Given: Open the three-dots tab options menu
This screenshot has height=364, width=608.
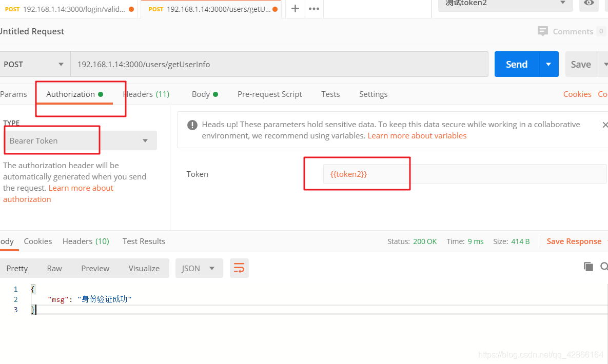Looking at the screenshot, I should (x=314, y=9).
